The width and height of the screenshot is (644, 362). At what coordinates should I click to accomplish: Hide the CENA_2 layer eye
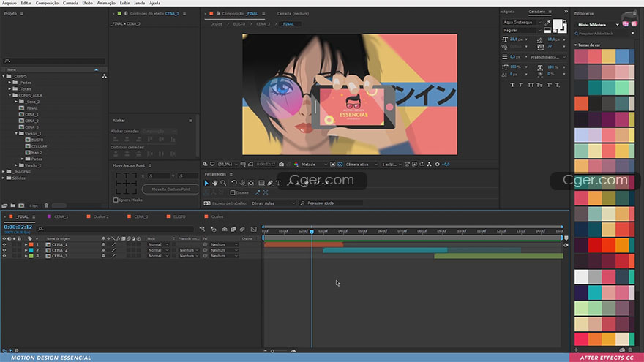pyautogui.click(x=4, y=250)
